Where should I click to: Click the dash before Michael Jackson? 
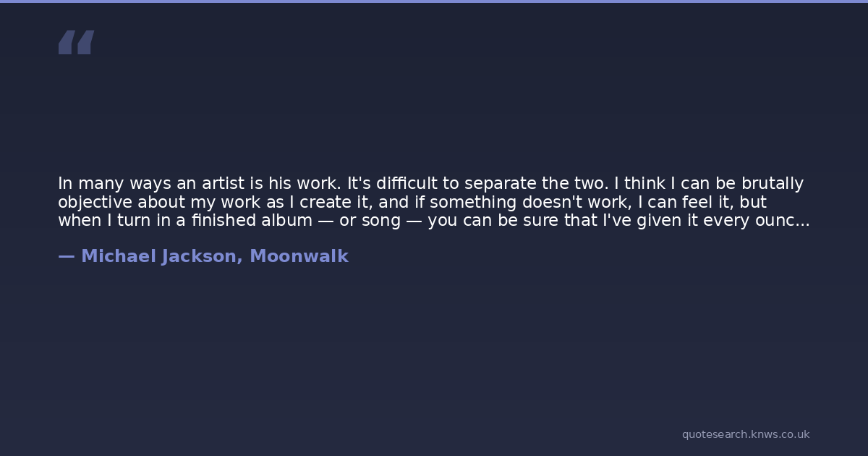[66, 256]
